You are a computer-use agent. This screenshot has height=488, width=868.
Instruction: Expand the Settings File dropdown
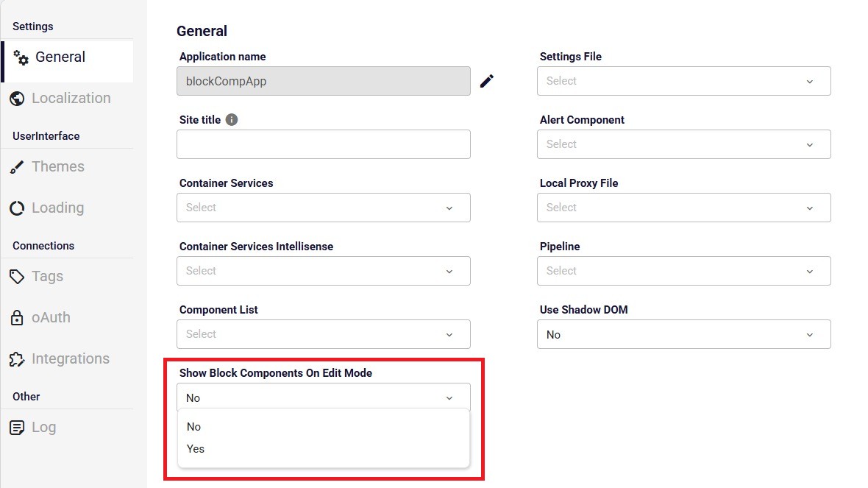pyautogui.click(x=683, y=81)
